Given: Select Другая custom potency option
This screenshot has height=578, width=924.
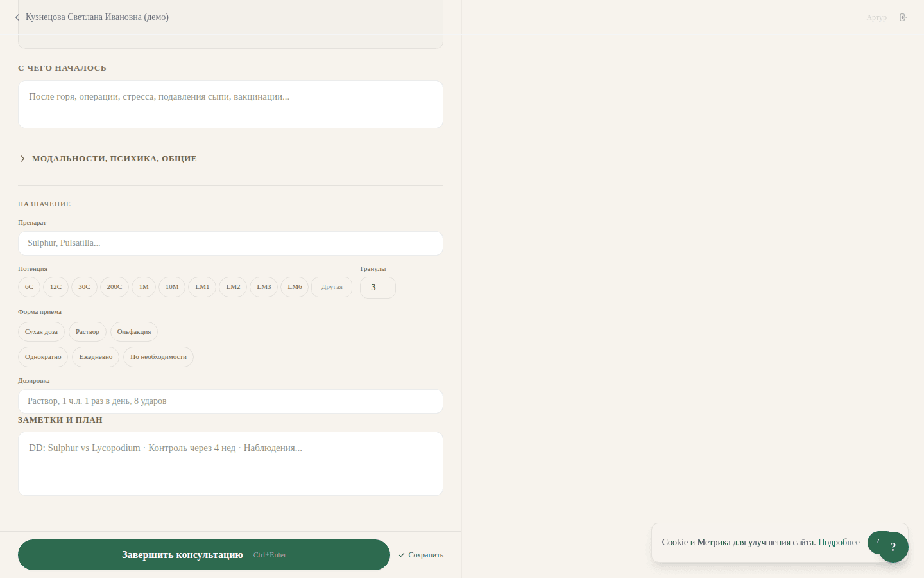Looking at the screenshot, I should (x=332, y=287).
